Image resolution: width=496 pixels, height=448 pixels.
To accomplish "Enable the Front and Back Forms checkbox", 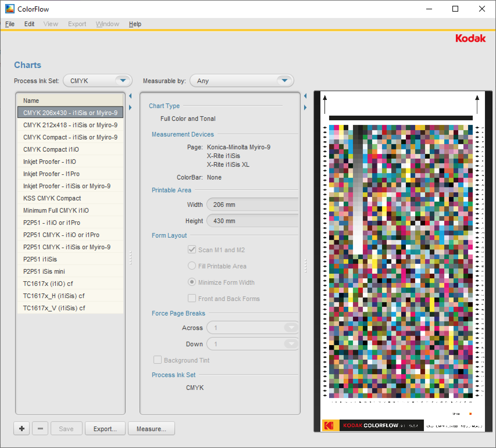I will coord(192,298).
